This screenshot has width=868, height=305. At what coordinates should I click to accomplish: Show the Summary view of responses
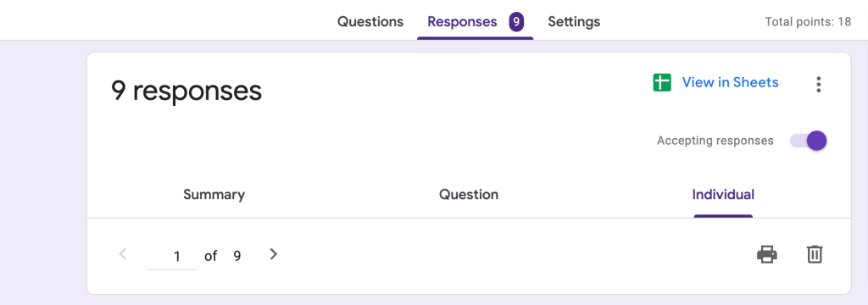tap(214, 195)
